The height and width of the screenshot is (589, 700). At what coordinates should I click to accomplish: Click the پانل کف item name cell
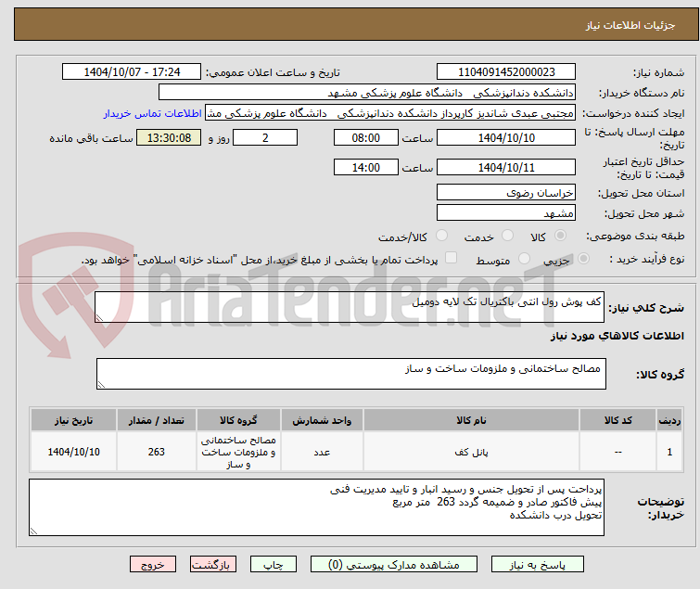coord(471,452)
